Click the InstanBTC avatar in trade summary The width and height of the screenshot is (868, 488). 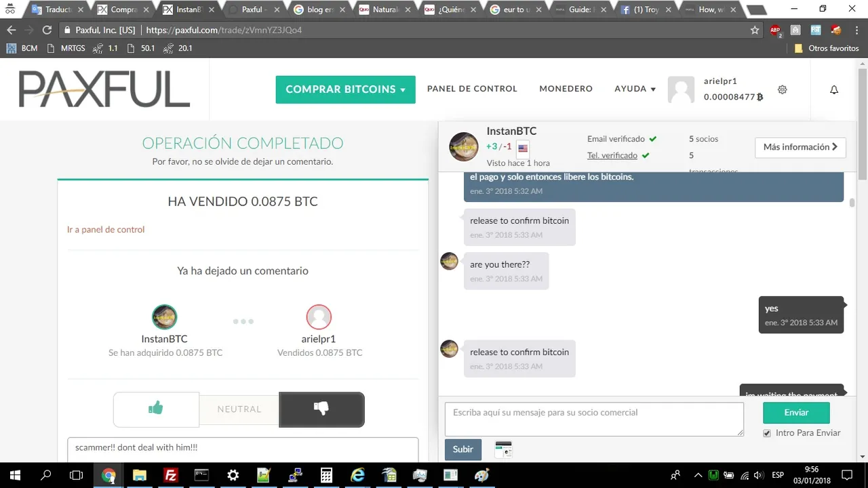tap(164, 317)
